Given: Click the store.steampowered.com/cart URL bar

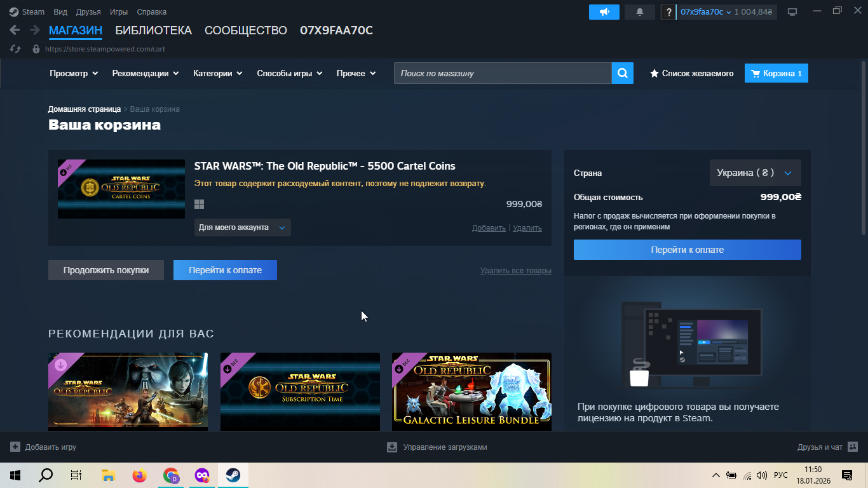Looking at the screenshot, I should (x=105, y=49).
